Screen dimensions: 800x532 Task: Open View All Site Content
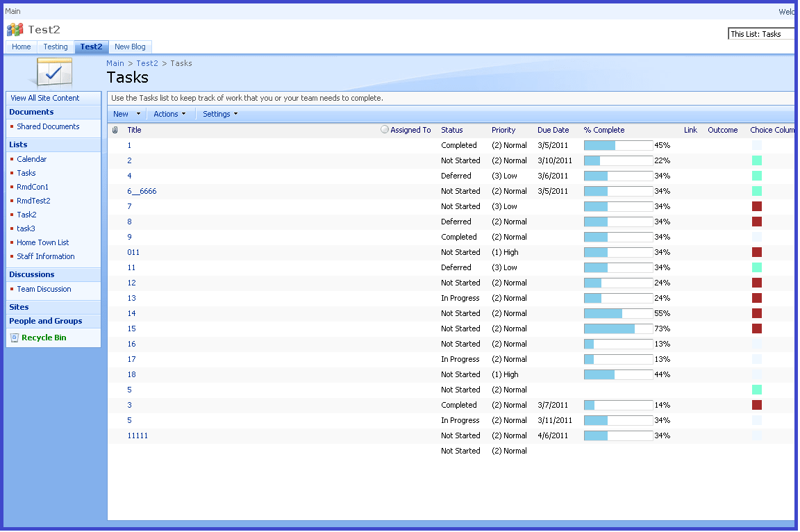click(x=45, y=98)
